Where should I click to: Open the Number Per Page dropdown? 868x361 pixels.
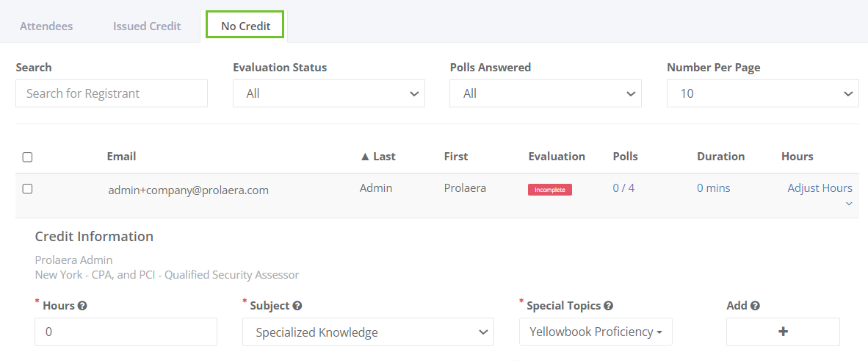pos(763,93)
